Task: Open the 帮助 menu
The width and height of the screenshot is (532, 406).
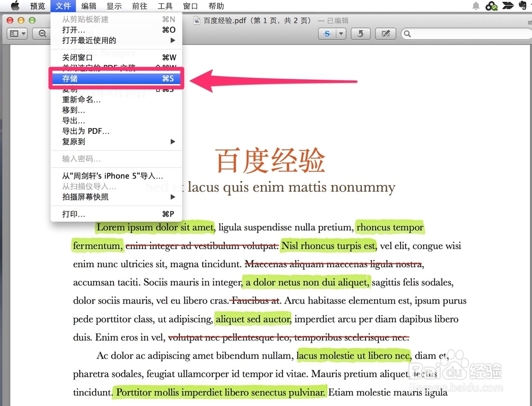Action: click(216, 6)
